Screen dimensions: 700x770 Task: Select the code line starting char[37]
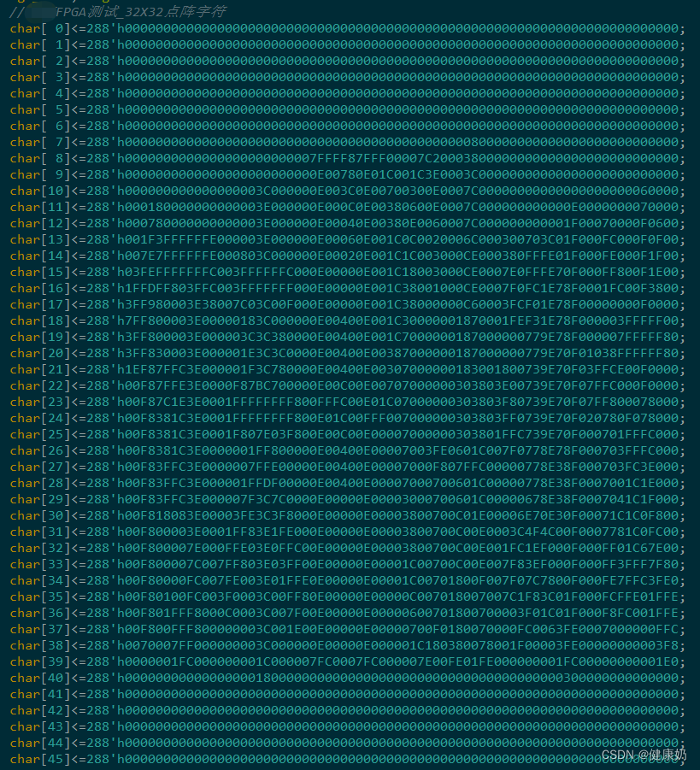tap(347, 629)
